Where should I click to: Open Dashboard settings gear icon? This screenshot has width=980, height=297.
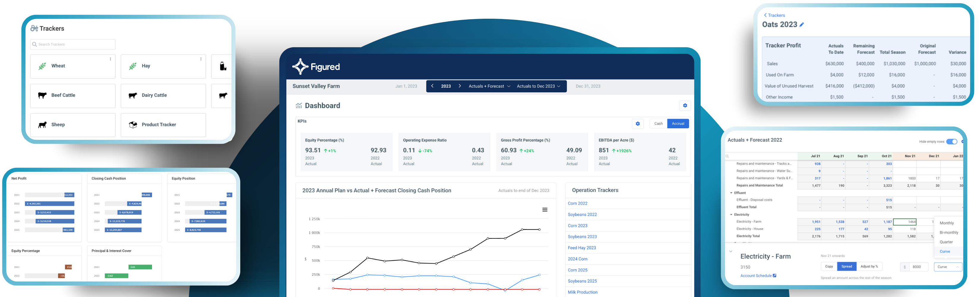[x=685, y=106]
